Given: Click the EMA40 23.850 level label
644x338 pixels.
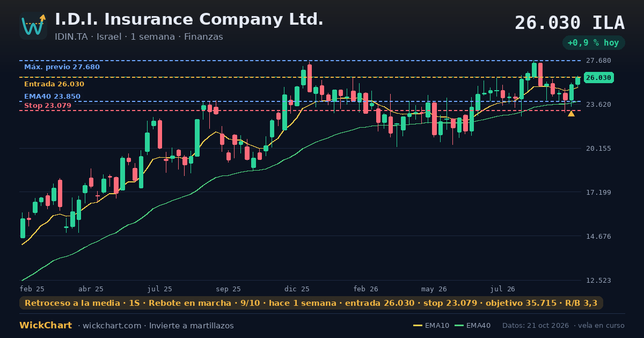Looking at the screenshot, I should coord(52,97).
